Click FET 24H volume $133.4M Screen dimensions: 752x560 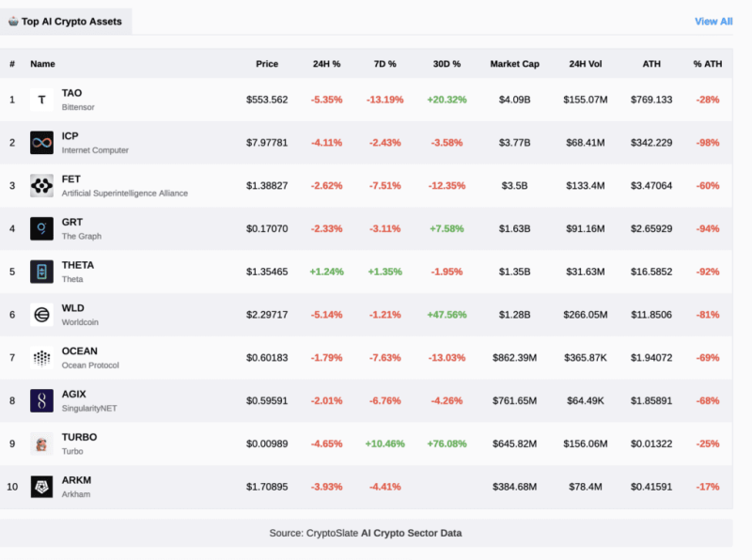coord(586,185)
